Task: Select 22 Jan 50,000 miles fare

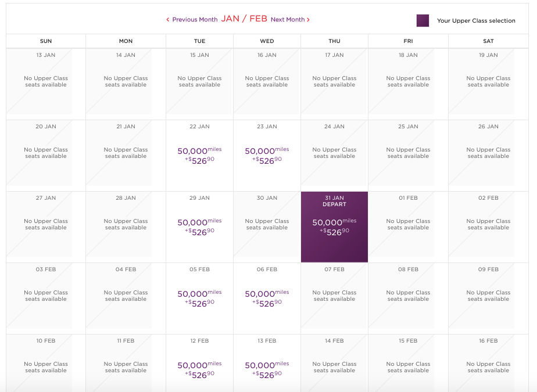Action: [200, 156]
